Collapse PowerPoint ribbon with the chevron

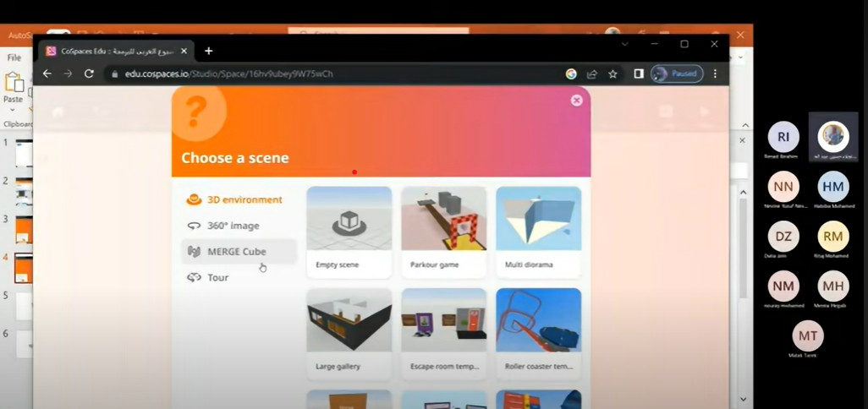pyautogui.click(x=745, y=125)
